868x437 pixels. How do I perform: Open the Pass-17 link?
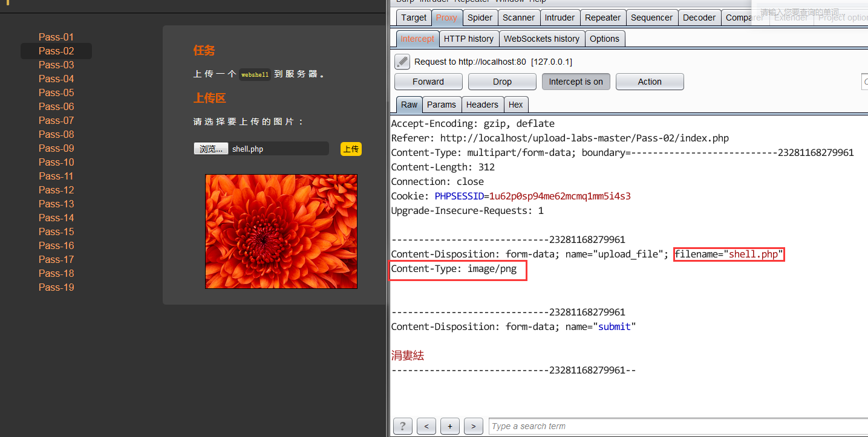(56, 259)
